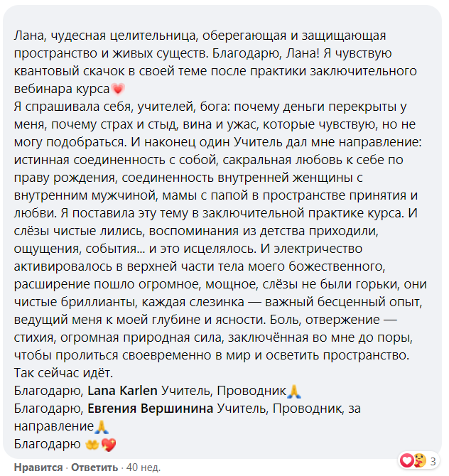Image resolution: width=449 pixels, height=476 pixels.
Task: Click the words "Я спрашивала себя"
Action: tap(67, 107)
